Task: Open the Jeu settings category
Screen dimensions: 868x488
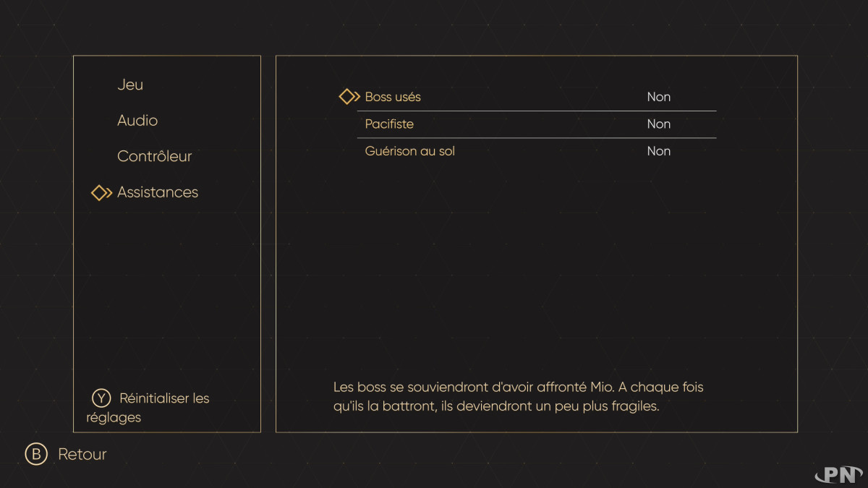Action: (x=130, y=85)
